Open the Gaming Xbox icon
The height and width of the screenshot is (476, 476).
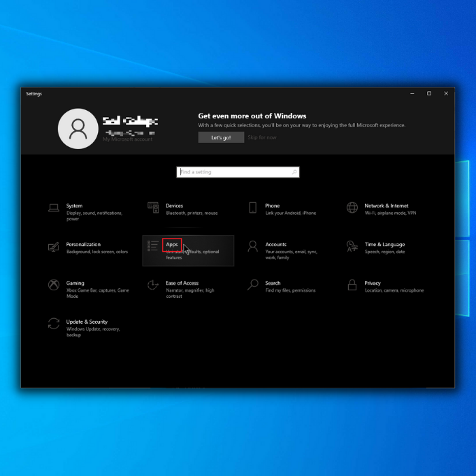pyautogui.click(x=54, y=285)
